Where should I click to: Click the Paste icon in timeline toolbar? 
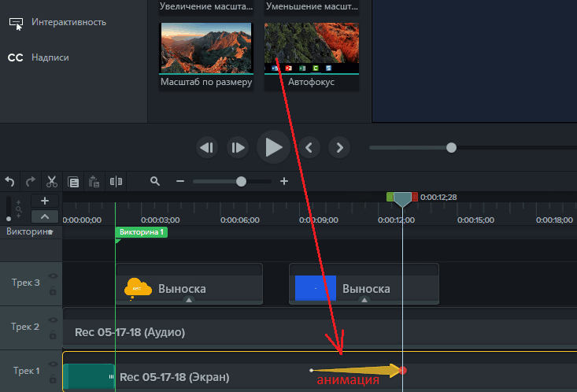tap(94, 181)
